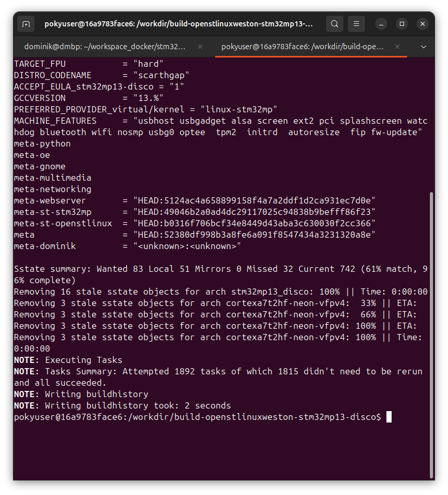The height and width of the screenshot is (495, 448).
Task: Click the terminal vertical scrollbar
Action: point(431,334)
